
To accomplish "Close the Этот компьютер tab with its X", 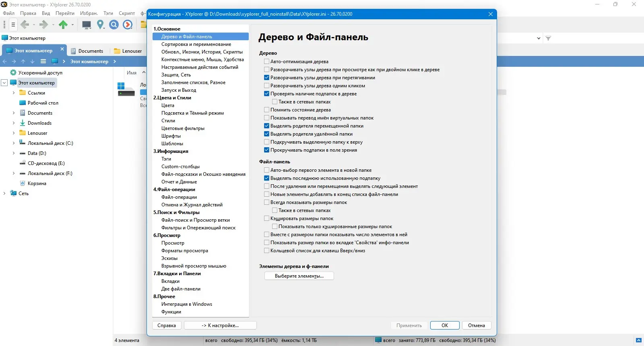I will (x=62, y=49).
